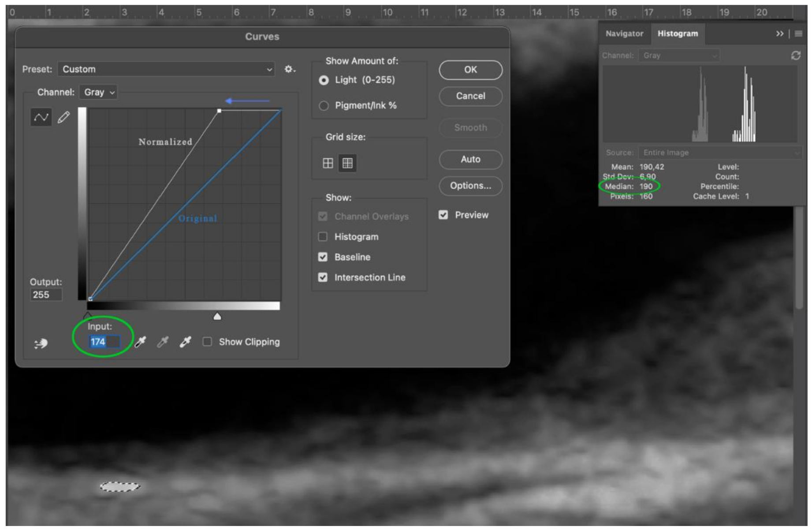Image resolution: width=812 pixels, height=530 pixels.
Task: Switch to the fine grid size
Action: click(348, 163)
